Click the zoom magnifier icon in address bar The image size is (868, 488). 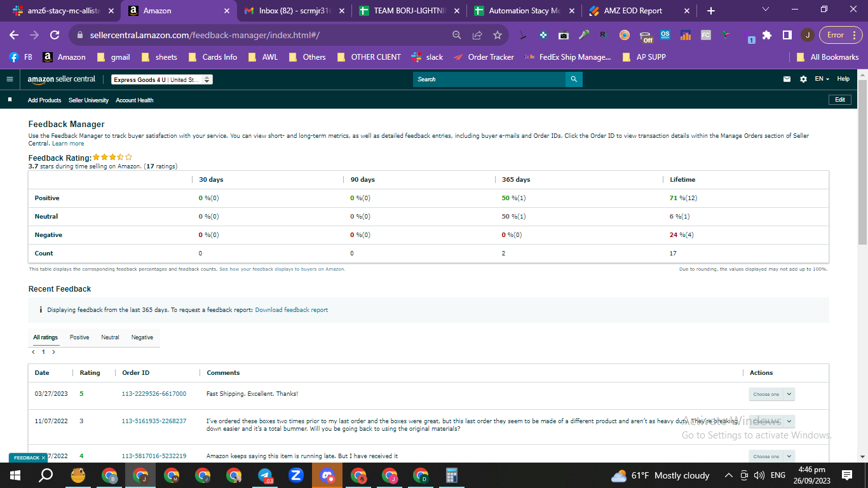click(457, 35)
